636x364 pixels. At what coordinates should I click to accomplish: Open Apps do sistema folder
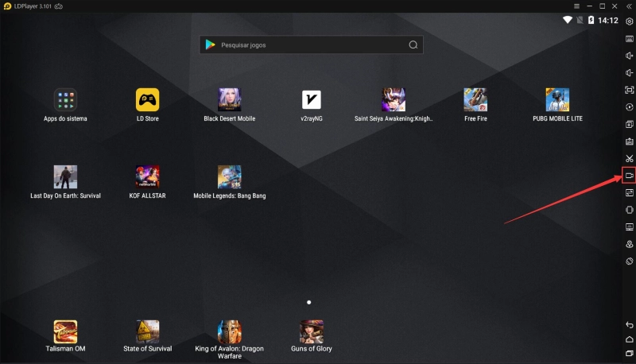coord(65,99)
